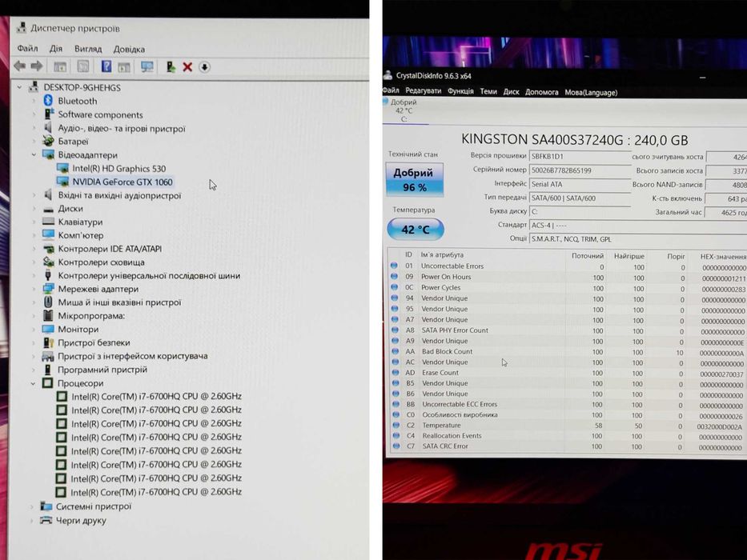This screenshot has width=747, height=560.
Task: Select the Temperature attribute row
Action: tap(567, 426)
